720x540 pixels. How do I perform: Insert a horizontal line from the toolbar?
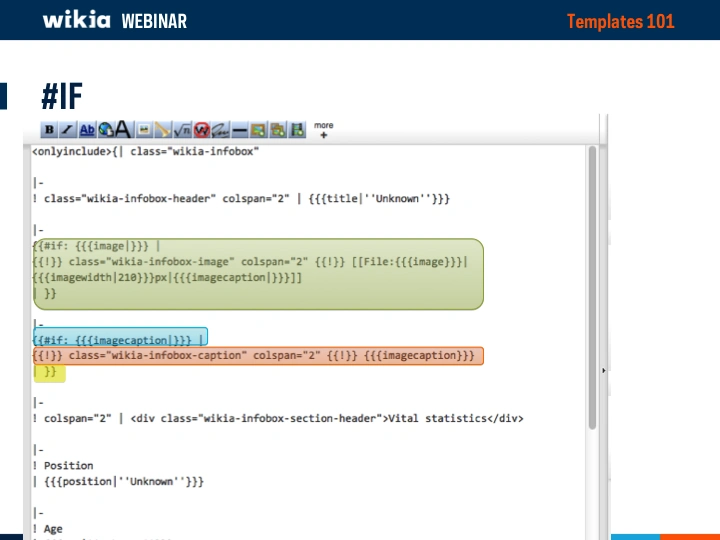(x=240, y=130)
